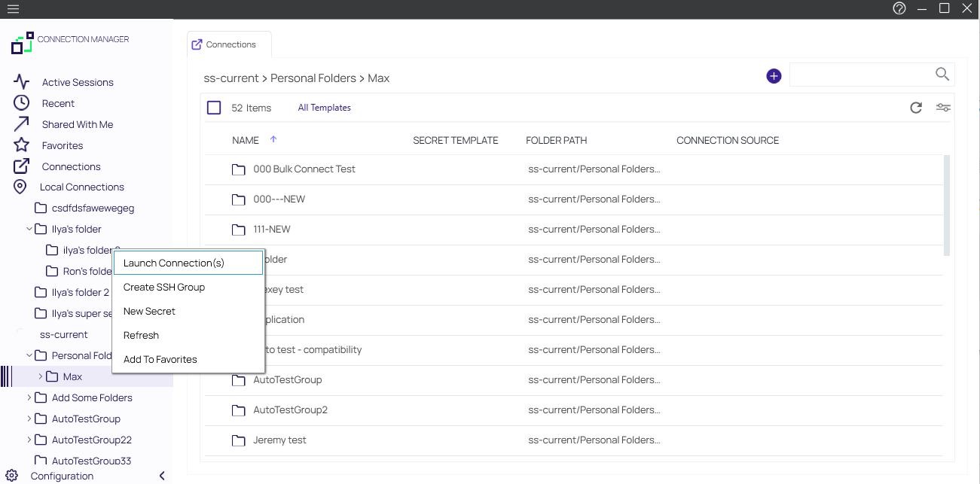
Task: Click the help question mark icon
Action: point(899,9)
